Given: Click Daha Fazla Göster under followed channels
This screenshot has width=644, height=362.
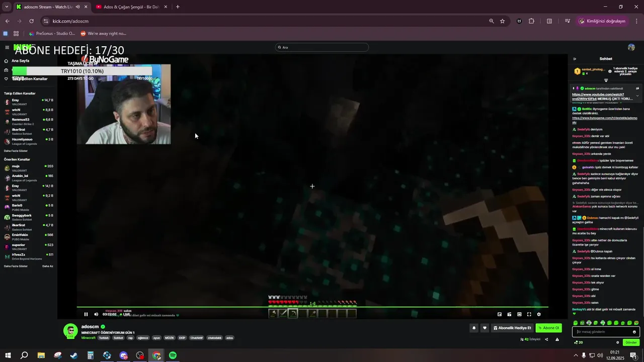Looking at the screenshot, I should tap(16, 151).
